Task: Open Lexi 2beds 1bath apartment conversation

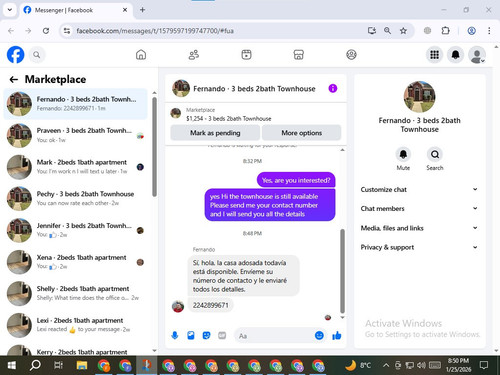Action: pos(75,325)
